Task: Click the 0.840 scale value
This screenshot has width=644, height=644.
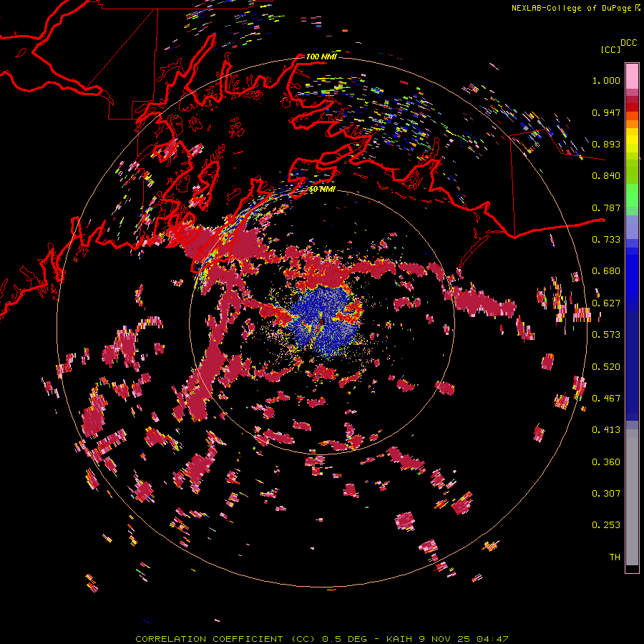Action: click(x=606, y=176)
